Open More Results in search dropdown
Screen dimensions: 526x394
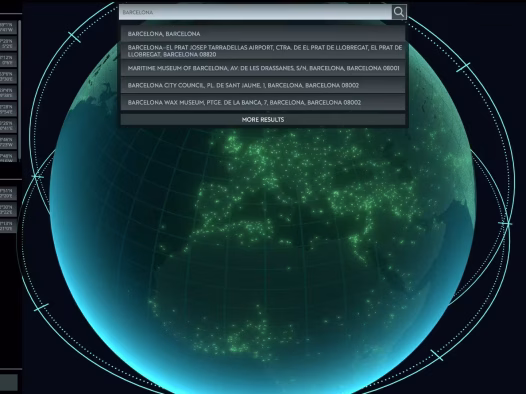[263, 119]
